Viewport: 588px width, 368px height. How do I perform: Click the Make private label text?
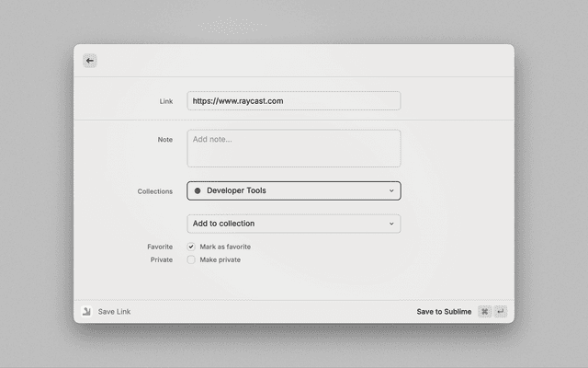(x=220, y=260)
